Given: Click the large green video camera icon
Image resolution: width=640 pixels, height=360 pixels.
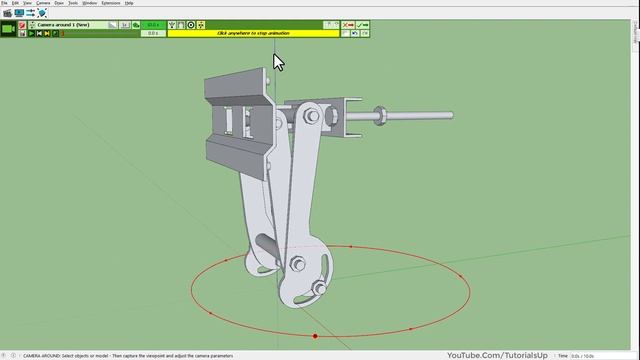Looking at the screenshot, I should pos(8,29).
